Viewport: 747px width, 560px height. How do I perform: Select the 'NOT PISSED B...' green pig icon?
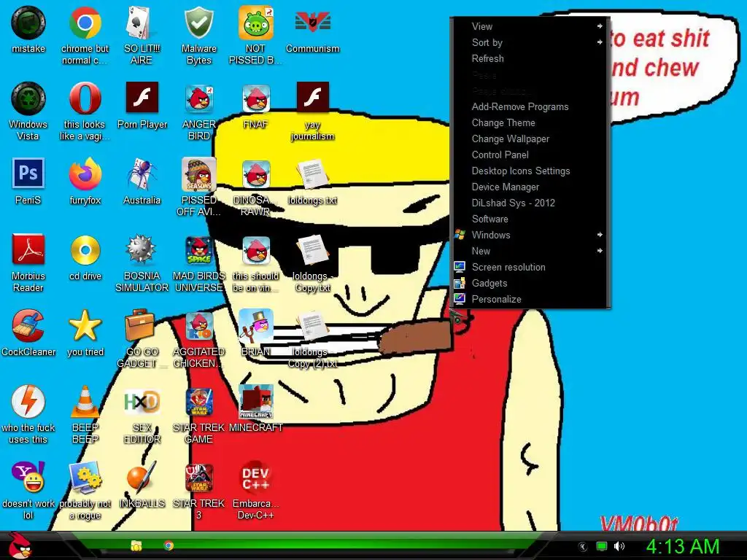coord(255,23)
